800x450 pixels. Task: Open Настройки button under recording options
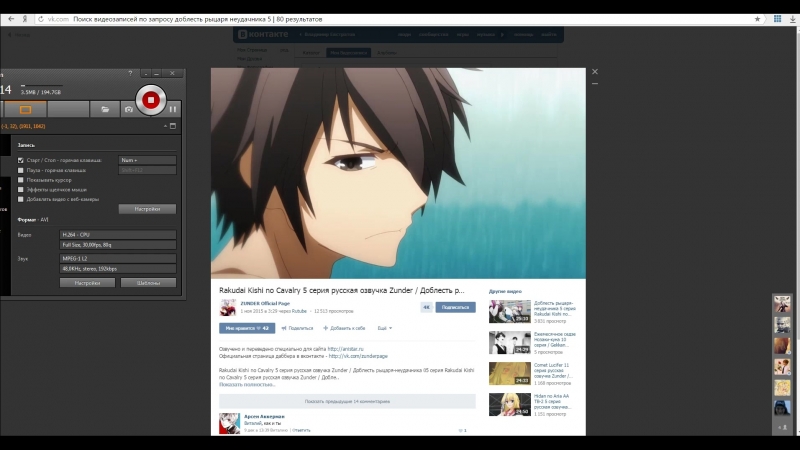pyautogui.click(x=147, y=209)
